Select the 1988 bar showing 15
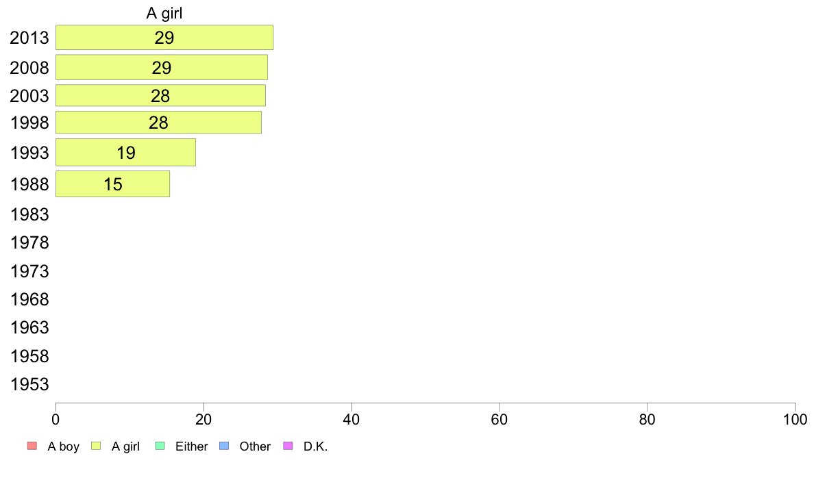Screen dimensions: 814x504 (x=112, y=184)
